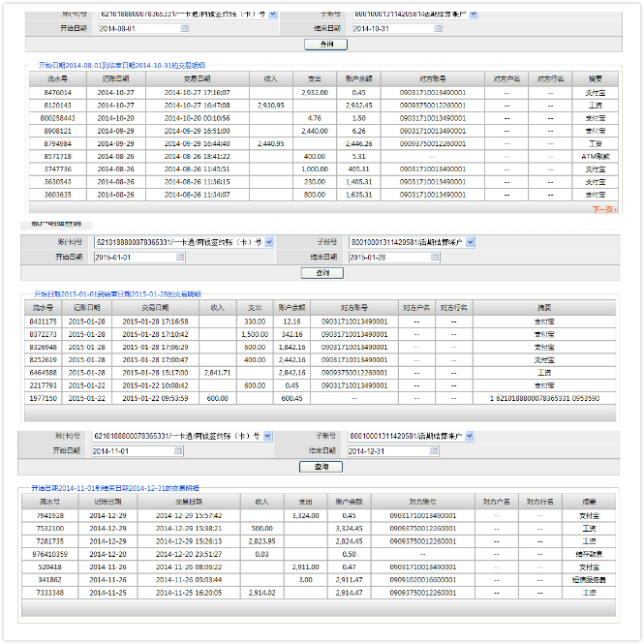Click counterparty account 09091020016600001

(422, 579)
